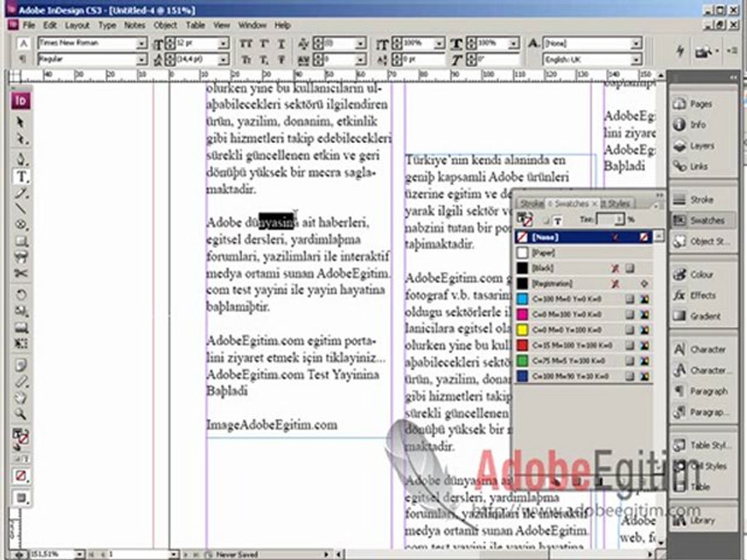Select the Scale tool

[20, 311]
